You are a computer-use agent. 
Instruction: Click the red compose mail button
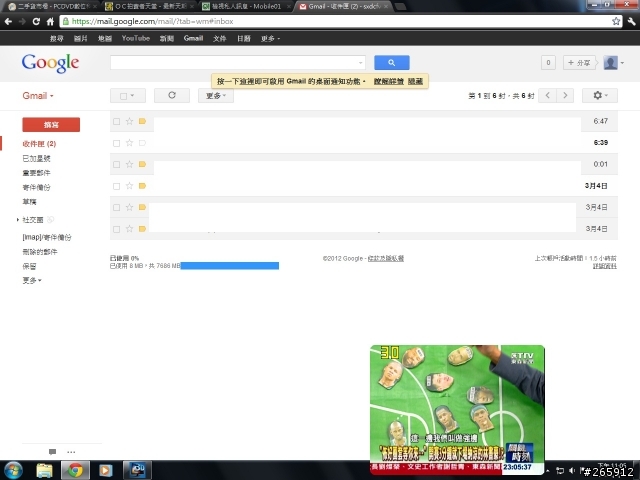pyautogui.click(x=51, y=124)
